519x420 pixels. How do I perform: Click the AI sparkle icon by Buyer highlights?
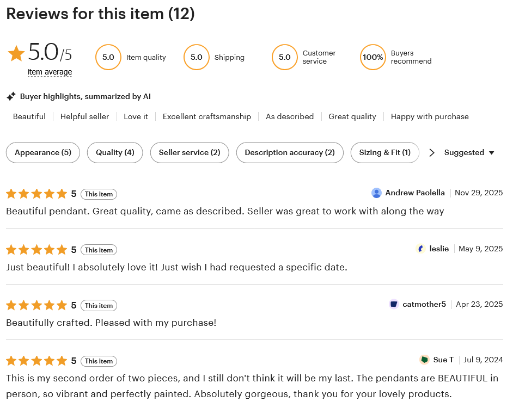coord(11,96)
